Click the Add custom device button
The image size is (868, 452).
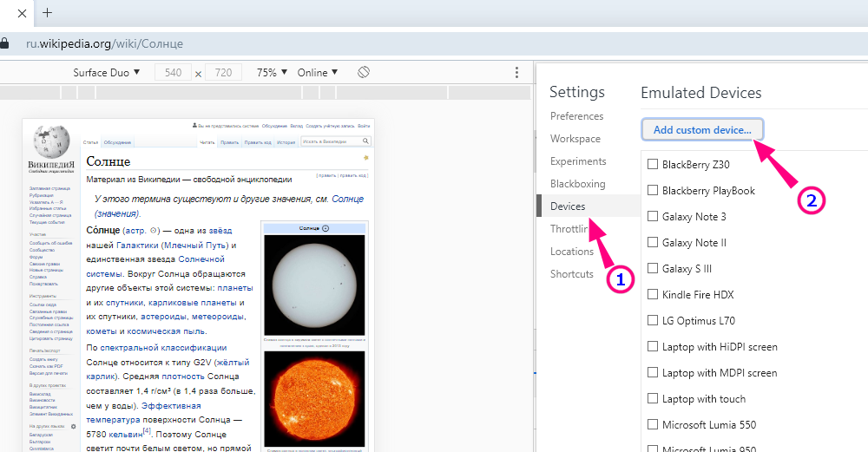[702, 129]
